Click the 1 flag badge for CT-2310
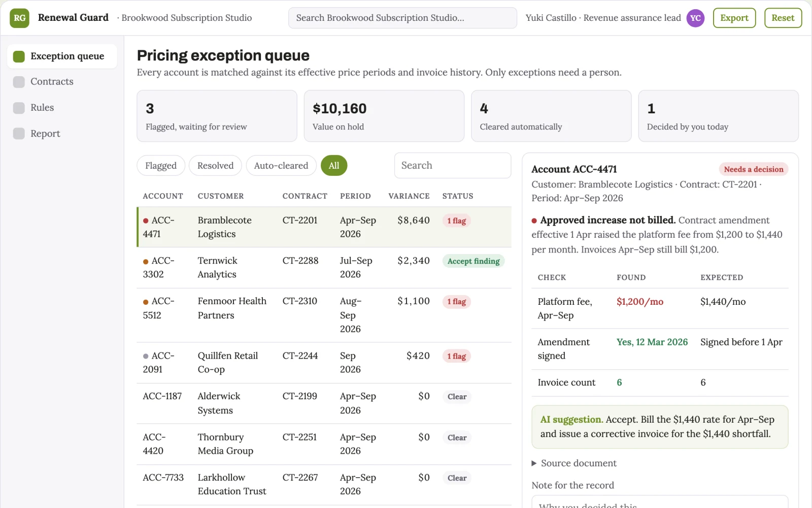The width and height of the screenshot is (812, 508). coord(457,302)
